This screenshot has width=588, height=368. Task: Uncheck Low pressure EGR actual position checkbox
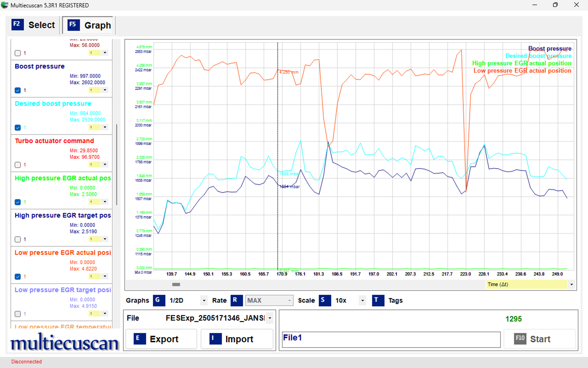coord(18,276)
